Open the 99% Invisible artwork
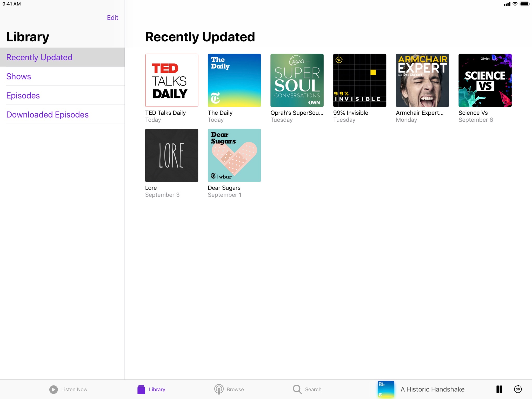532x399 pixels. [360, 80]
